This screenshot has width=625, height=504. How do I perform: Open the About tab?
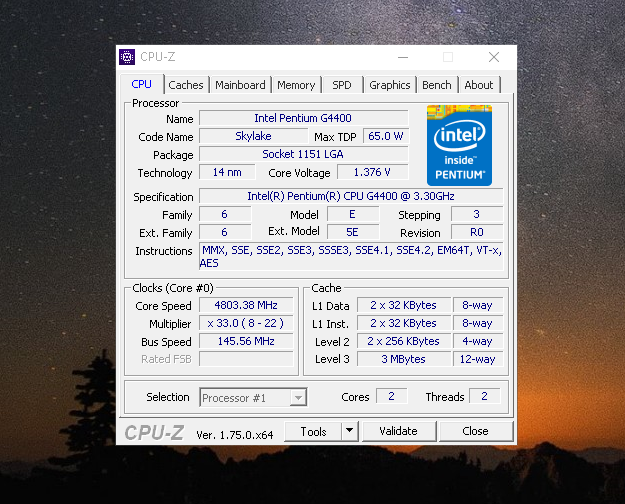(x=479, y=85)
